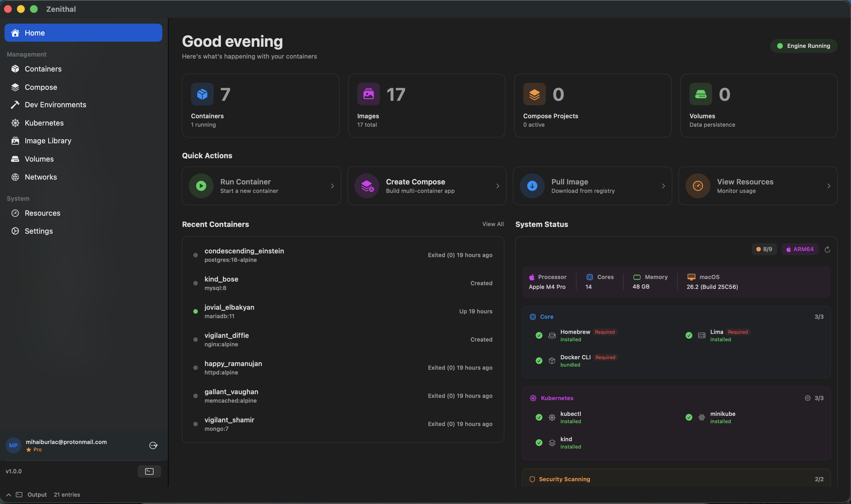The width and height of the screenshot is (851, 504).
Task: Expand the Security Scanning section
Action: (x=564, y=479)
